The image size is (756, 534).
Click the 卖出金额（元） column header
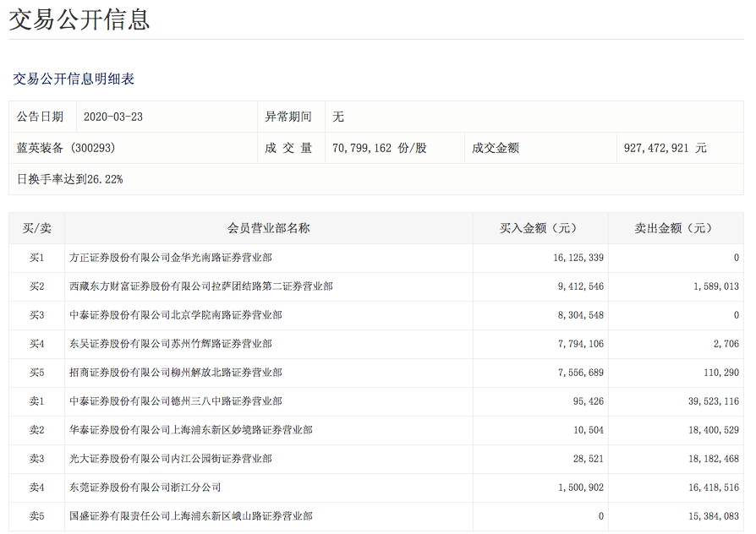[675, 228]
